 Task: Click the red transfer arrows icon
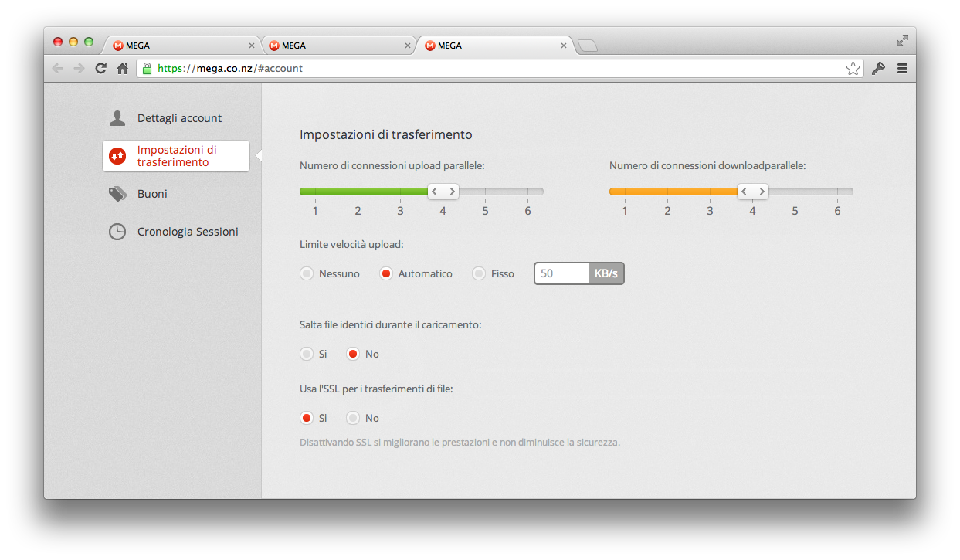click(x=117, y=156)
